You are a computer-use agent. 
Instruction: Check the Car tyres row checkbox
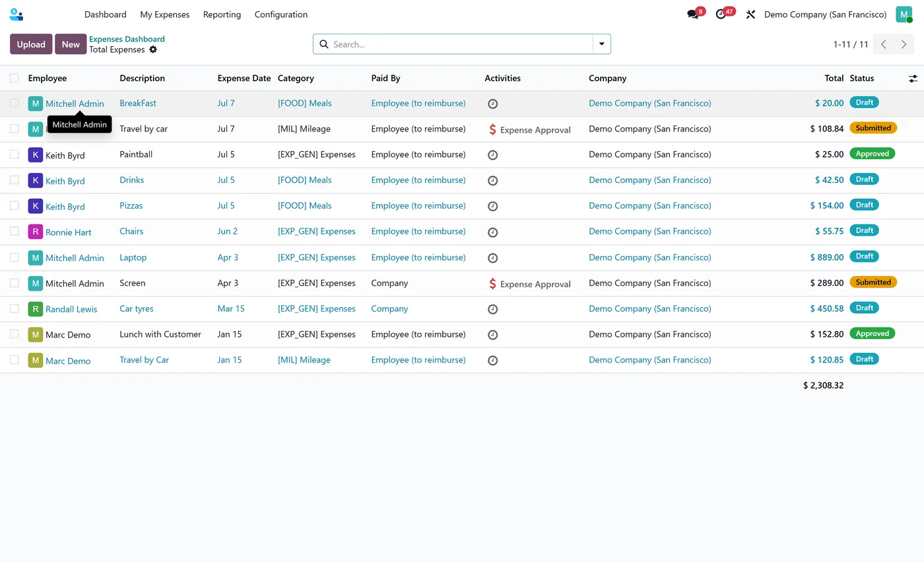coord(14,309)
